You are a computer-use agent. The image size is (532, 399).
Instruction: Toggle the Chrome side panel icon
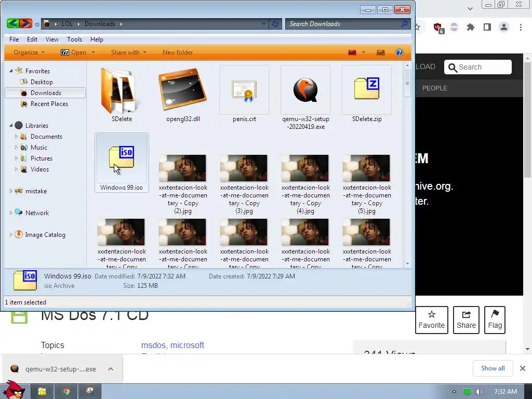click(x=487, y=27)
